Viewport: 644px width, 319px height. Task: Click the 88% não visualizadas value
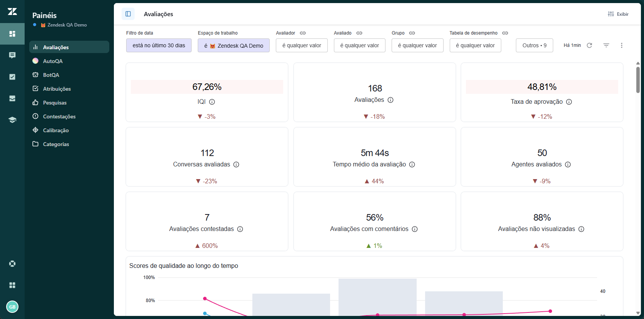[542, 218]
